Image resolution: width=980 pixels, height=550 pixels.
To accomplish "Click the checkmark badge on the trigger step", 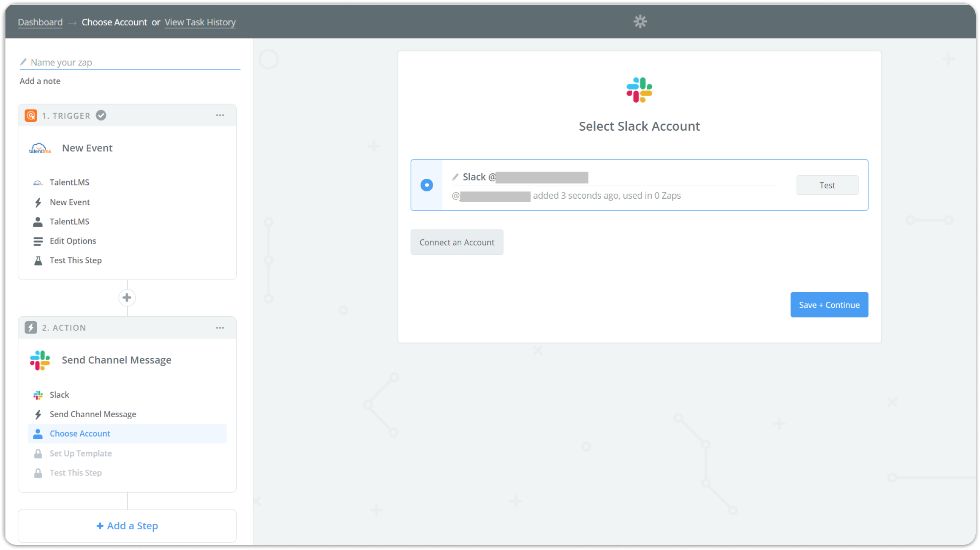I will pyautogui.click(x=101, y=115).
